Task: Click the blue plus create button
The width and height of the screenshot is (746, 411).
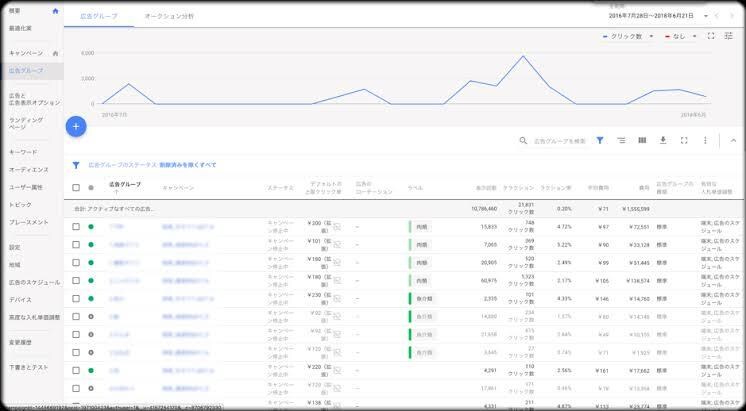Action: point(76,127)
